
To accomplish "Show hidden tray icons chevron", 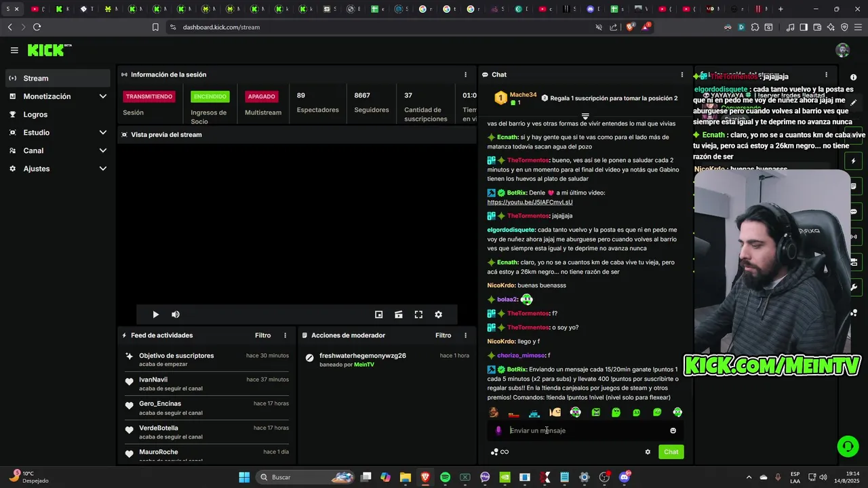I will 749,477.
